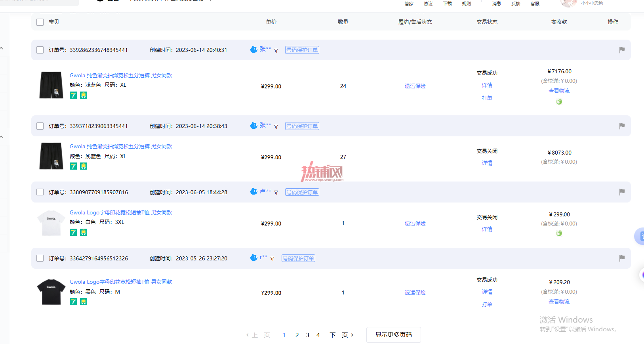Click creation time 2023-06-14 20:38:43
644x344 pixels.
tap(202, 126)
